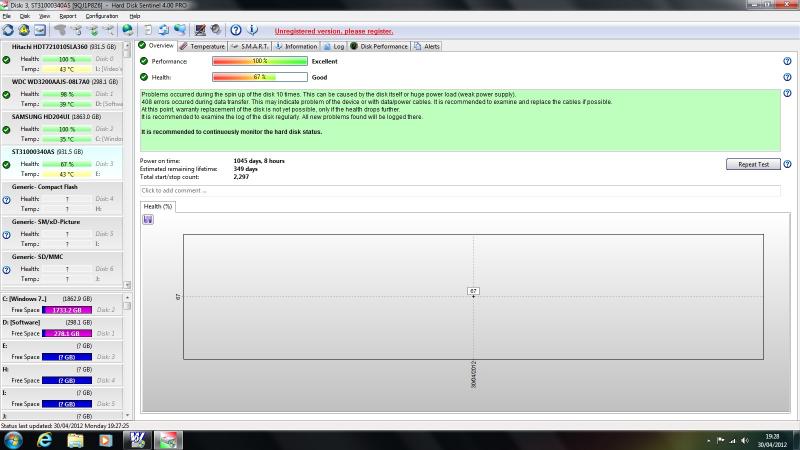This screenshot has height=450, width=800.
Task: Select the Generic- SM/xD-Picture entry
Action: coord(62,233)
